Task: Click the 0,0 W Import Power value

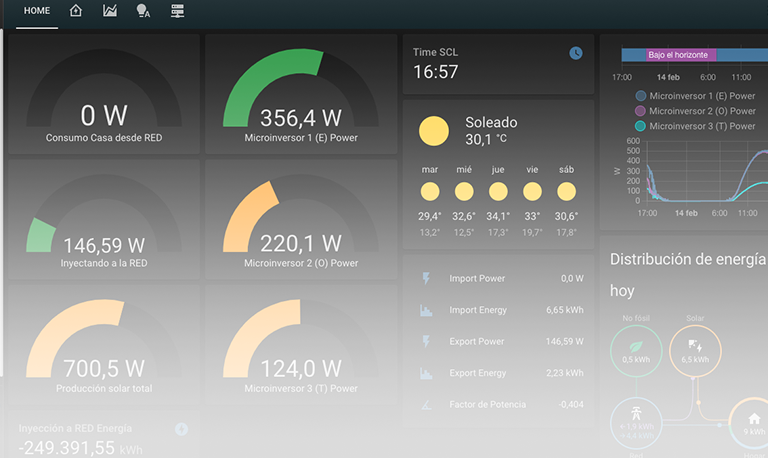Action: click(x=572, y=278)
